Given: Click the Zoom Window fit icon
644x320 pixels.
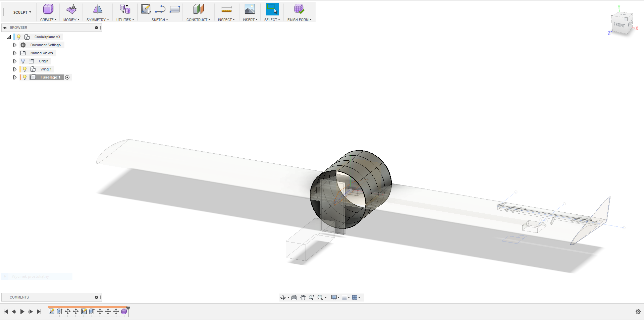Looking at the screenshot, I should (x=320, y=298).
